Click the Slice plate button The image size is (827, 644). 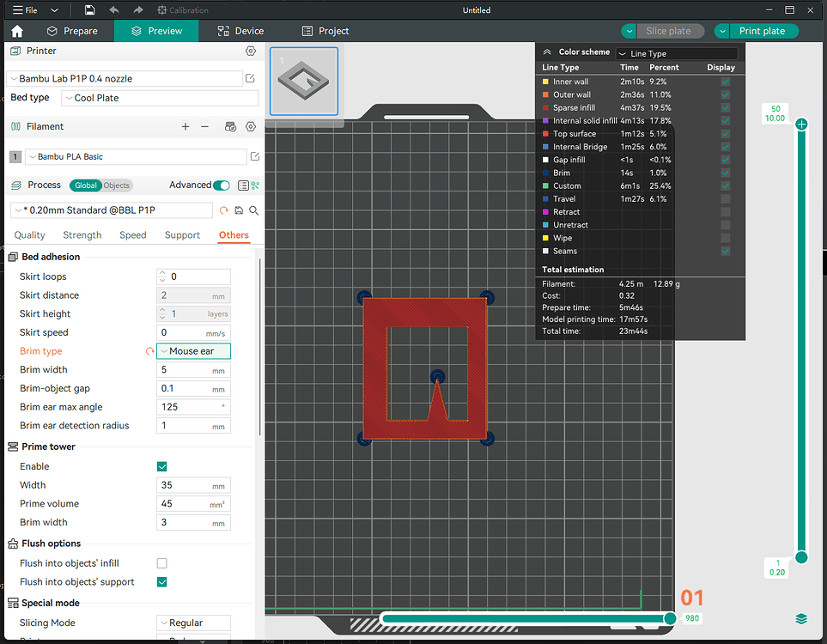(x=668, y=31)
